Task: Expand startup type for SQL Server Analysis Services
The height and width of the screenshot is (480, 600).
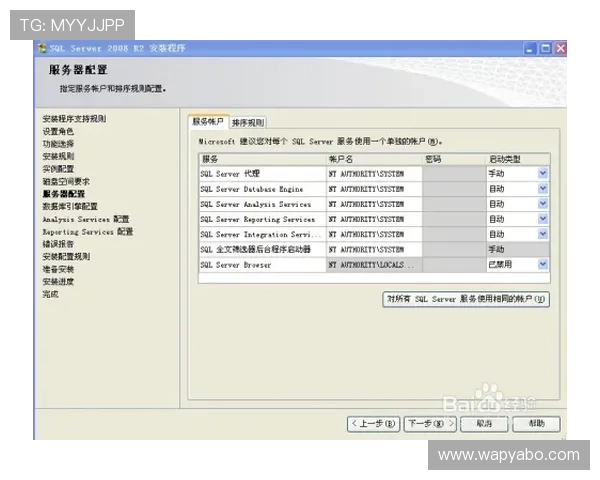Action: point(543,203)
